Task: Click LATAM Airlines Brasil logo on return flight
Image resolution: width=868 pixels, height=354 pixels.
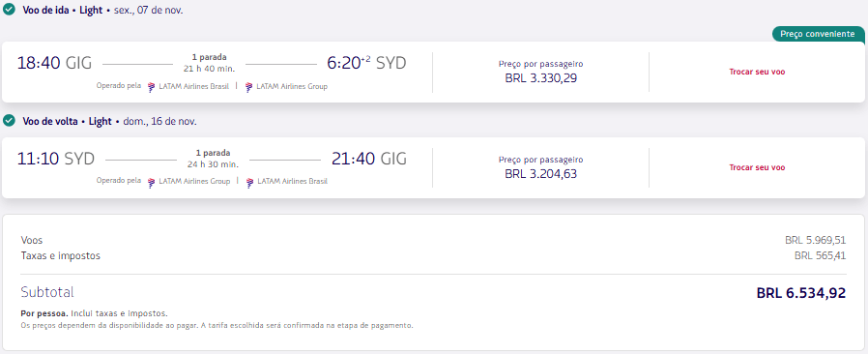Action: pyautogui.click(x=249, y=182)
